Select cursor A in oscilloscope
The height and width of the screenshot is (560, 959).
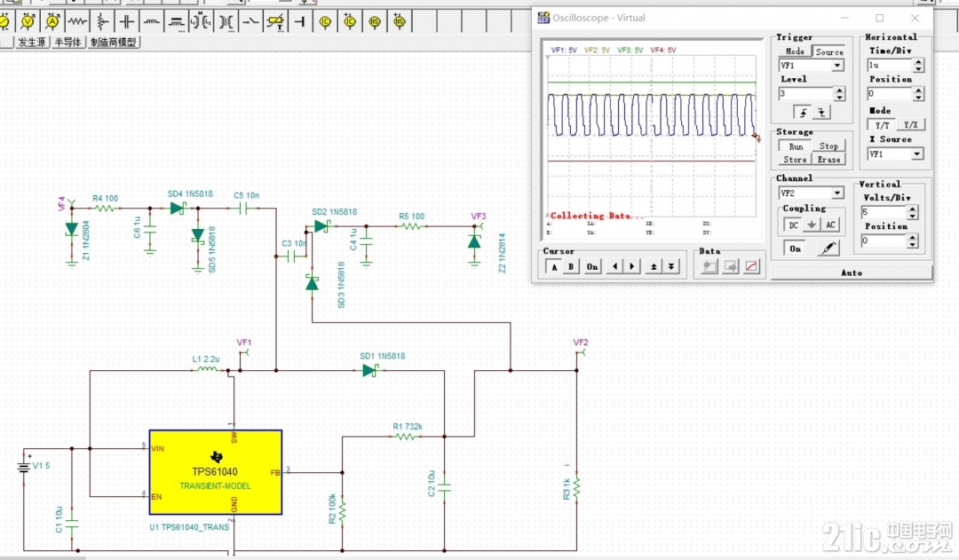(x=554, y=266)
